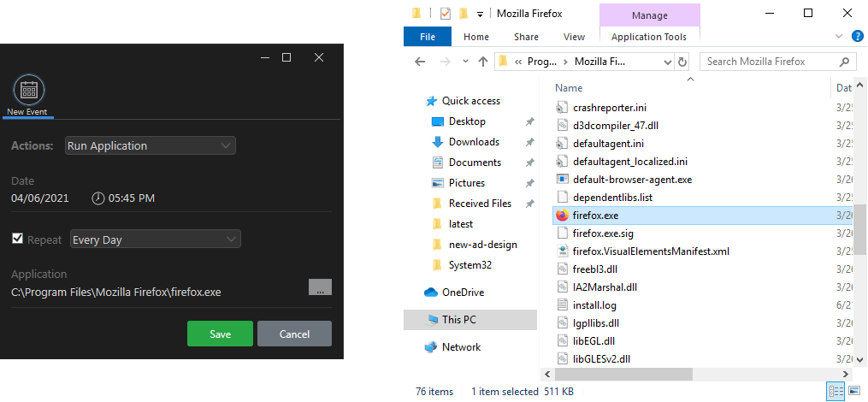
Task: Click the Documents icon in sidebar
Action: pyautogui.click(x=437, y=163)
